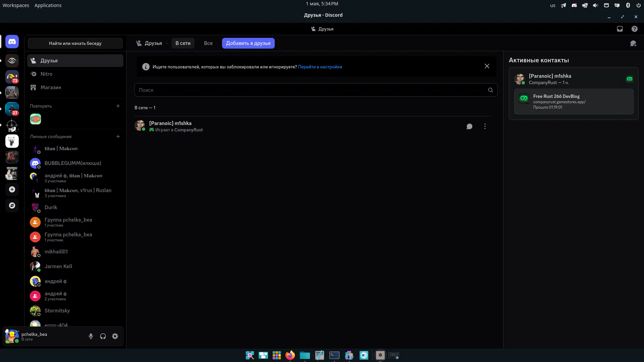644x362 pixels.
Task: Open DM with mikhailllll1
Action: click(x=75, y=252)
